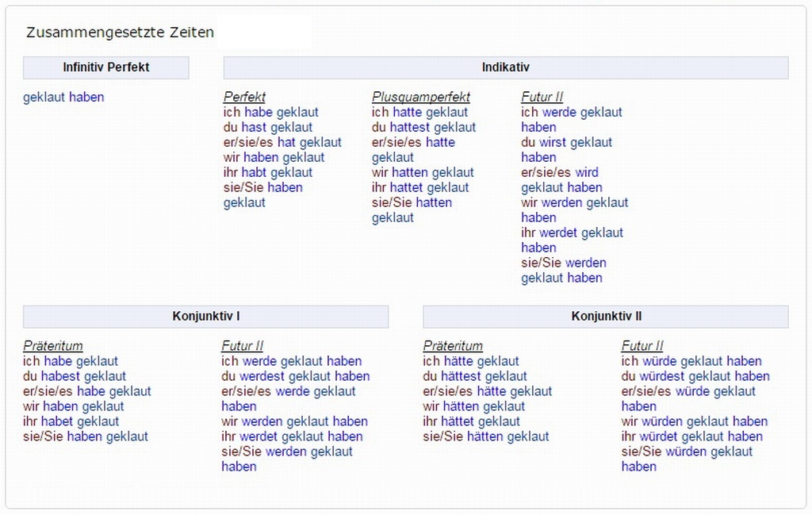Click 'ihr würdet geklaut haben' conjugation
The image size is (812, 515).
tap(692, 437)
